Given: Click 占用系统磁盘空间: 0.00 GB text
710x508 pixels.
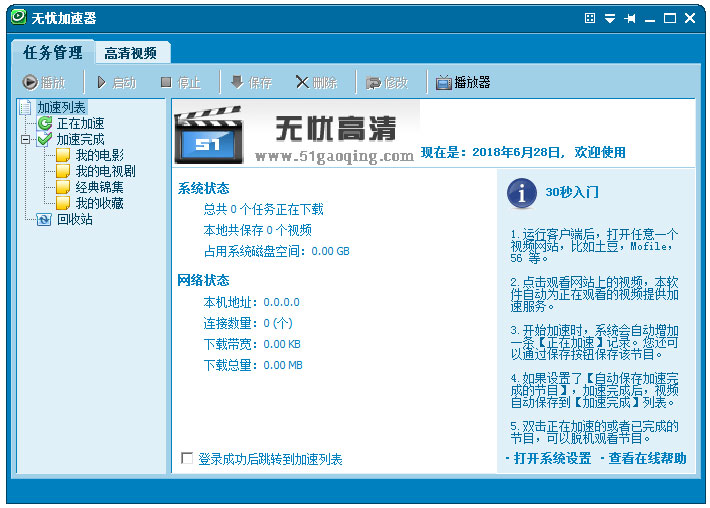Looking at the screenshot, I should point(276,251).
